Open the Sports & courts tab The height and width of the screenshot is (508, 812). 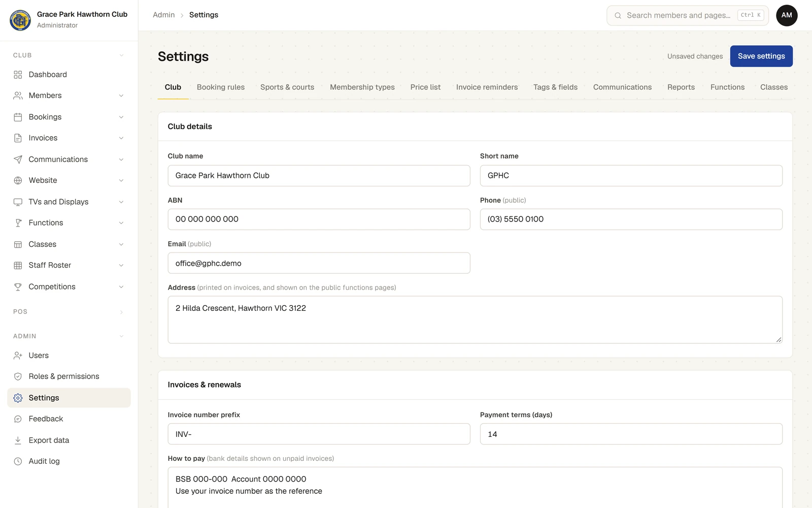pyautogui.click(x=287, y=87)
